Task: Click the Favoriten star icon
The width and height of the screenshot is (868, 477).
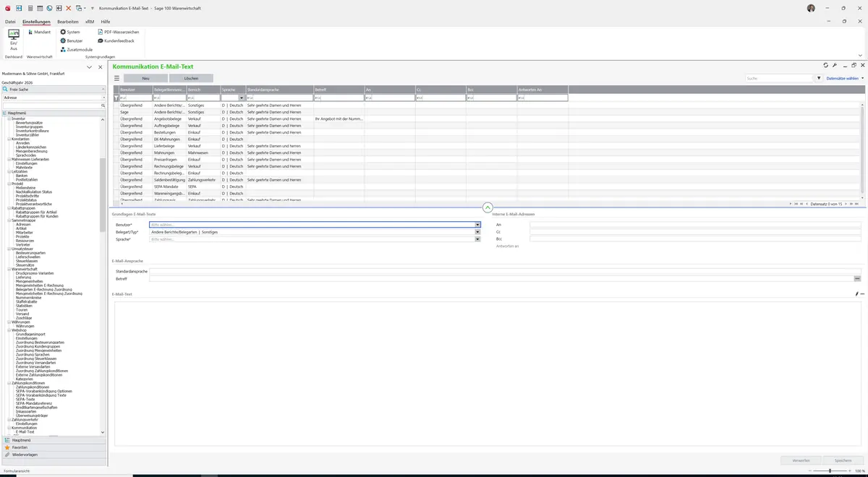Action: tap(8, 447)
